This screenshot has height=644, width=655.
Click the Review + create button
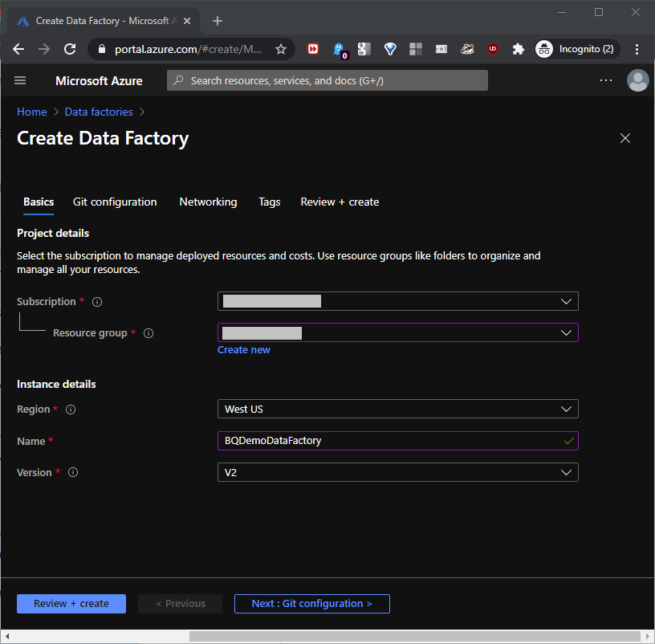tap(71, 604)
